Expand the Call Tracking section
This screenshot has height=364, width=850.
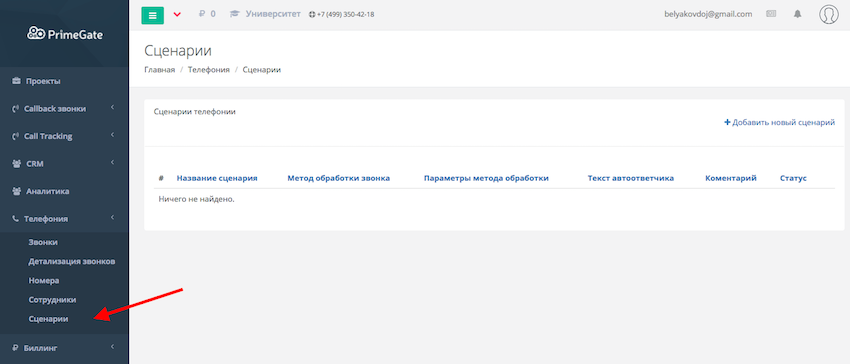click(x=64, y=136)
